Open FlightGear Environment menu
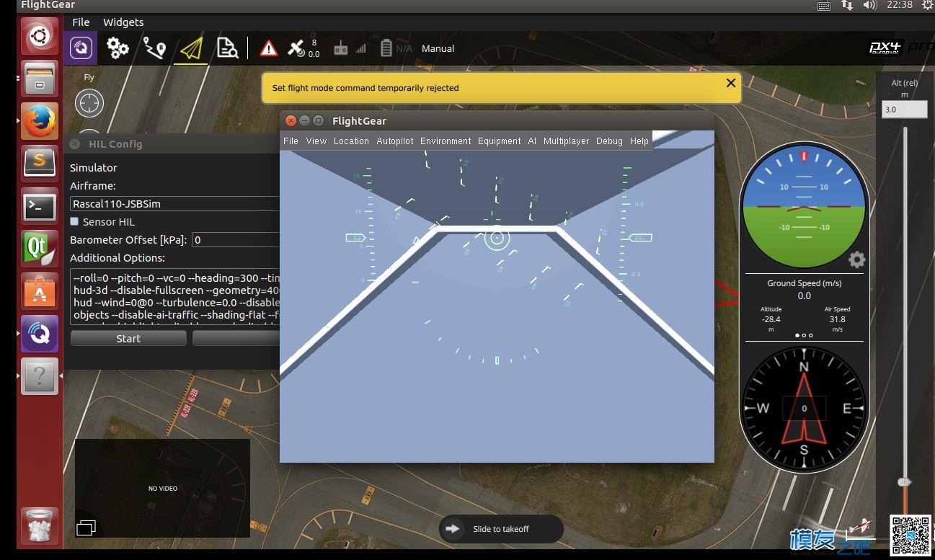Viewport: 935px width, 560px height. click(x=446, y=141)
